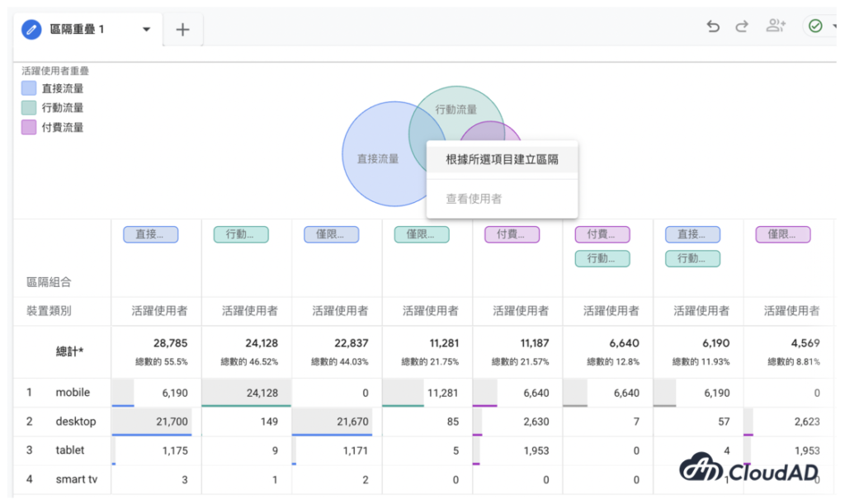Click the 21,700 cell in the desktop row
845x504 pixels.
tap(172, 422)
